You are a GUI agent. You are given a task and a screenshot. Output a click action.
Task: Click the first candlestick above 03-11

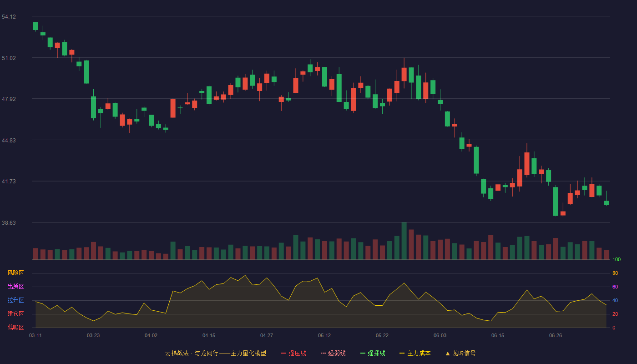click(x=35, y=26)
